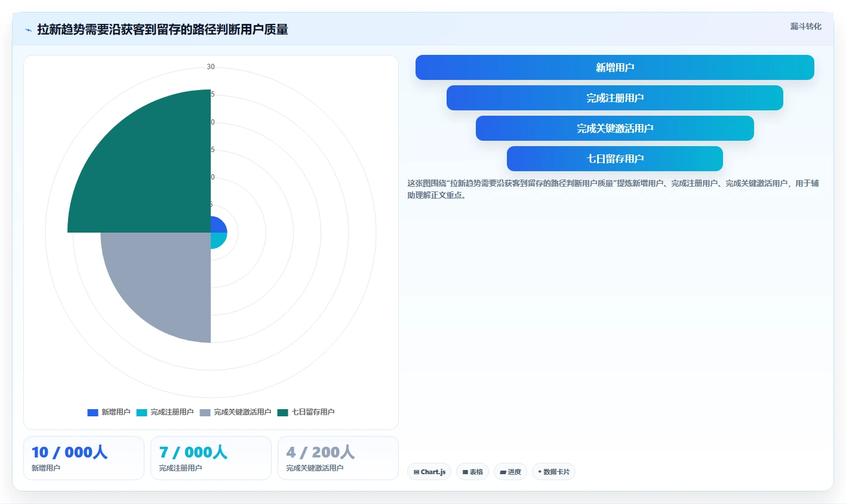Click the 进度 tag
Viewport: 846px width, 504px height.
[x=510, y=472]
